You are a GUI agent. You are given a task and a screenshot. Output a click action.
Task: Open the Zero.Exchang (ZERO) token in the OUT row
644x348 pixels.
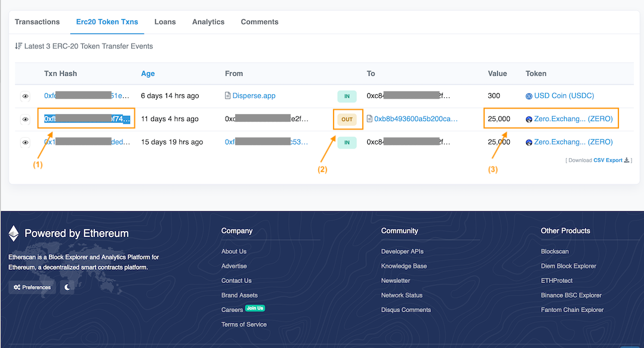tap(574, 119)
